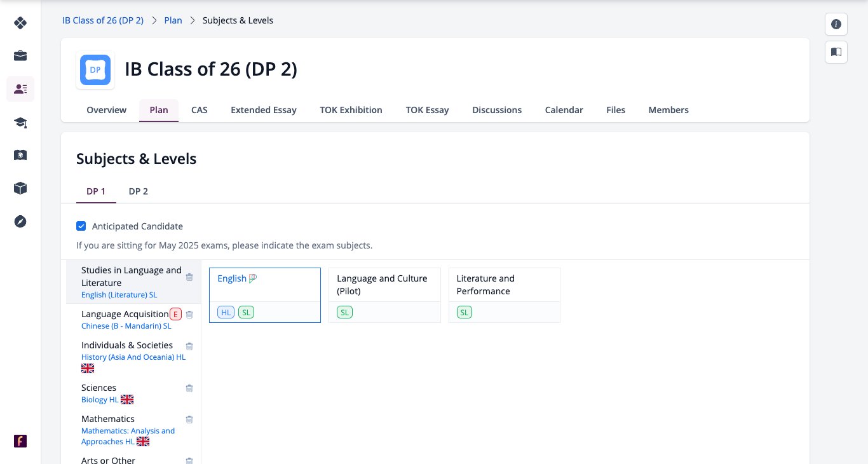Open the info icon at top right
The width and height of the screenshot is (868, 464).
[836, 24]
